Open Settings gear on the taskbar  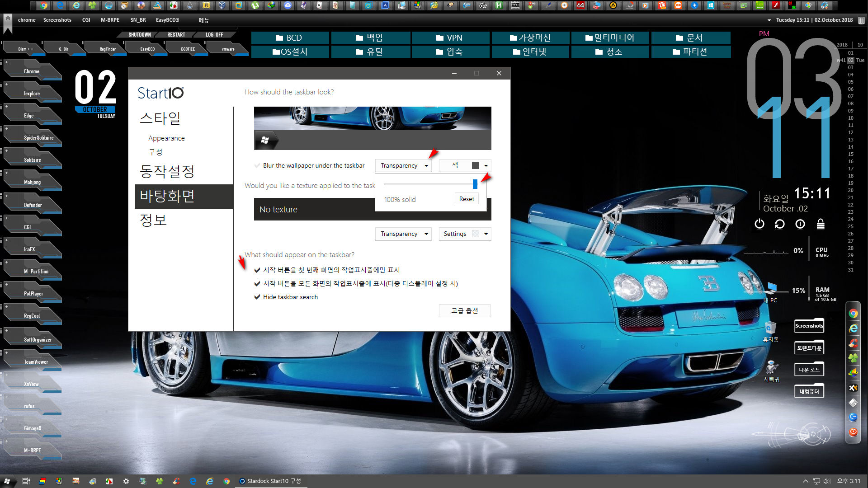coord(126,481)
